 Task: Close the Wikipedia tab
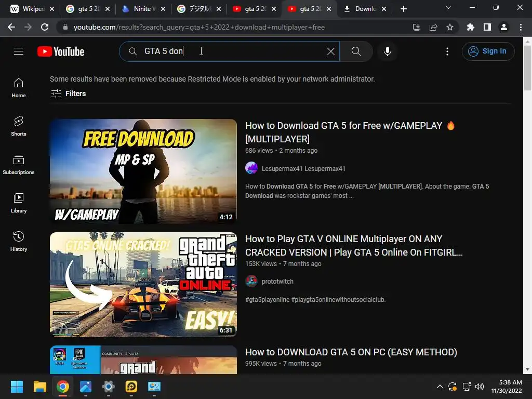(52, 9)
